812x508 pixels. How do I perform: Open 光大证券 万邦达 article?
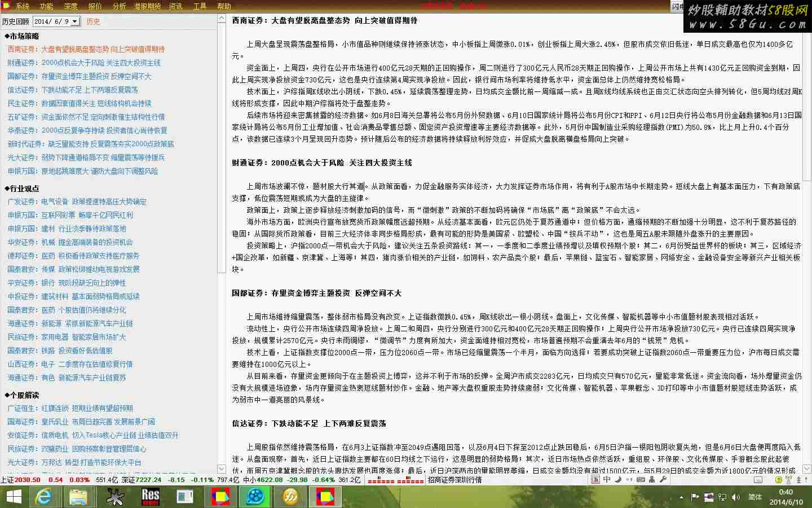[x=74, y=462]
